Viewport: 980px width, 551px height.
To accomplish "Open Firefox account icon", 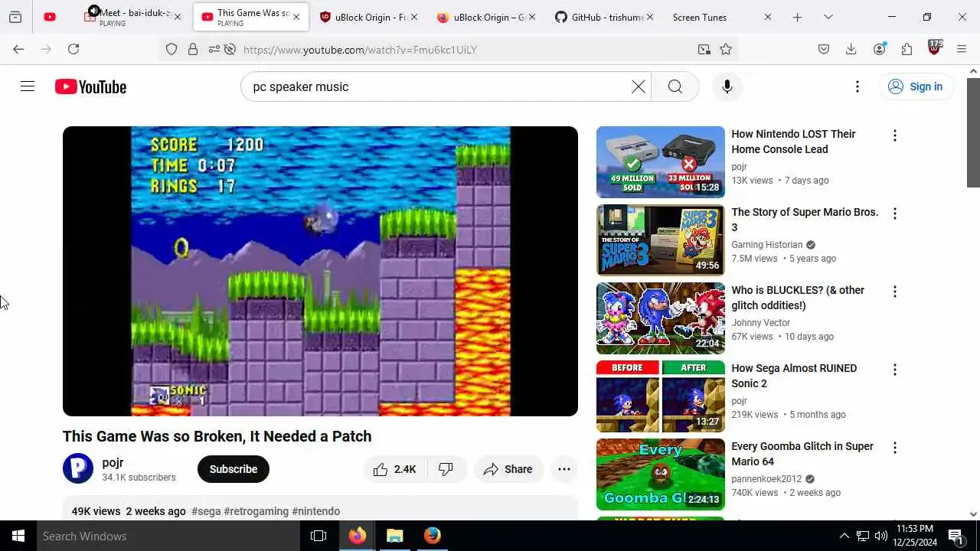I will [x=879, y=49].
